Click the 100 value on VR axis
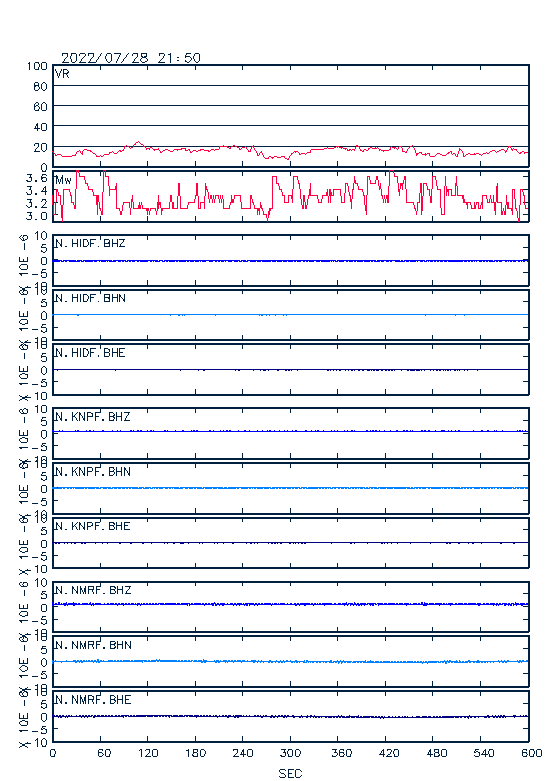554x781 pixels. [37, 66]
